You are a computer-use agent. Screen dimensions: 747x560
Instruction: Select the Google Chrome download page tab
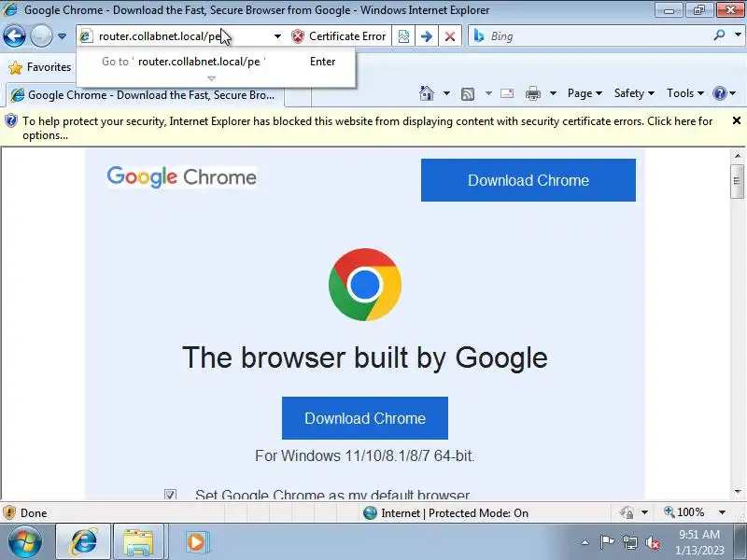click(146, 95)
